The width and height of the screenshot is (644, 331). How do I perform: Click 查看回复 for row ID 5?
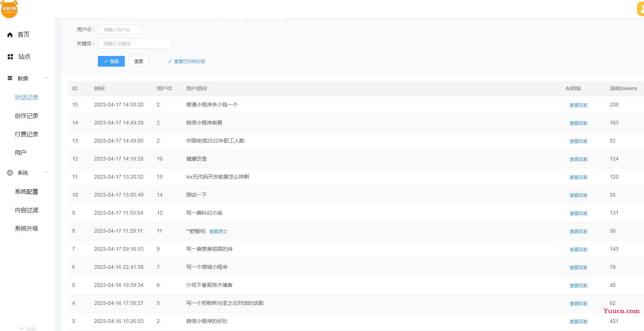[x=578, y=286]
